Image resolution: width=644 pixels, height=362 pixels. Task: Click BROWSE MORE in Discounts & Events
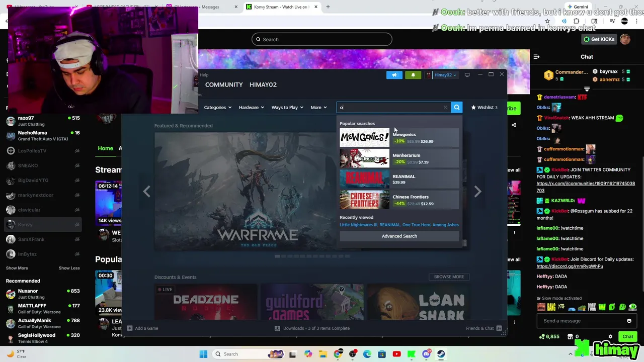[x=449, y=277]
